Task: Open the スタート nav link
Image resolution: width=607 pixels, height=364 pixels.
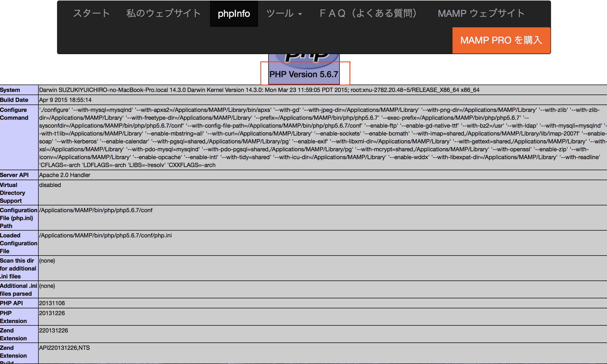Action: point(91,13)
